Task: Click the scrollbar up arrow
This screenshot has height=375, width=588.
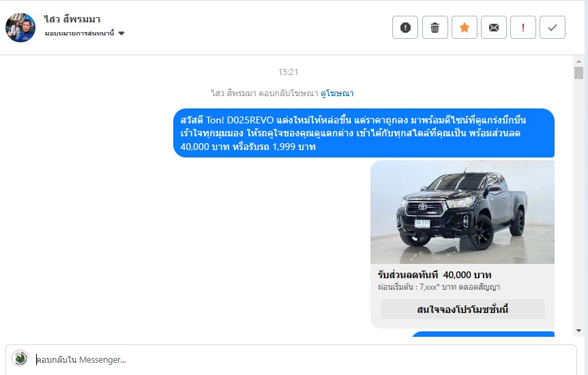Action: coord(578,61)
